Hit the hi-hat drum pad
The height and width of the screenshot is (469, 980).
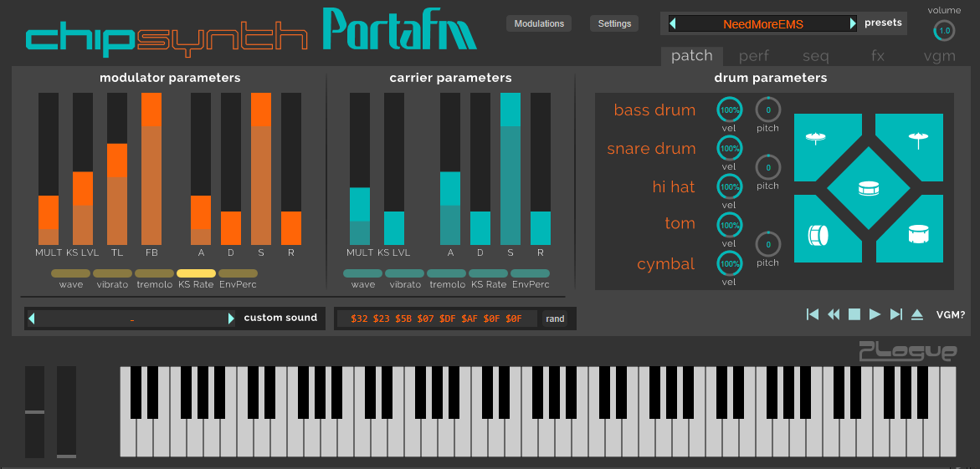coord(818,139)
